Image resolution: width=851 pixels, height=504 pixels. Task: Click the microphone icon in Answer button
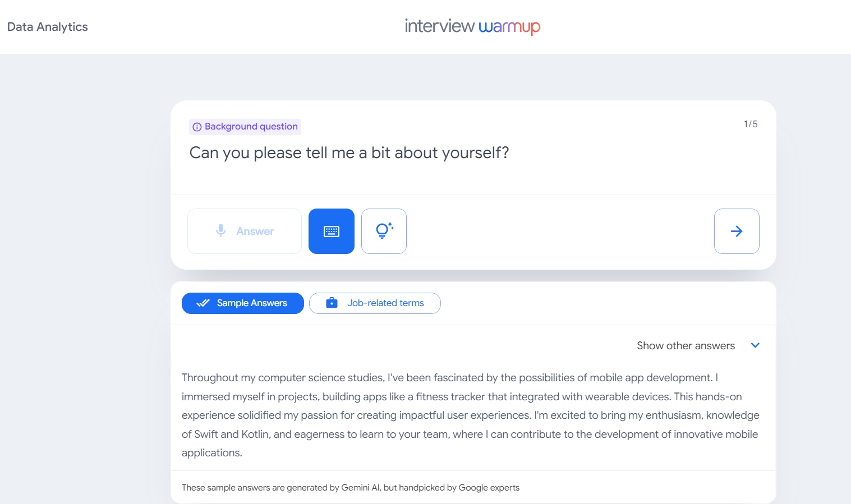tap(221, 231)
